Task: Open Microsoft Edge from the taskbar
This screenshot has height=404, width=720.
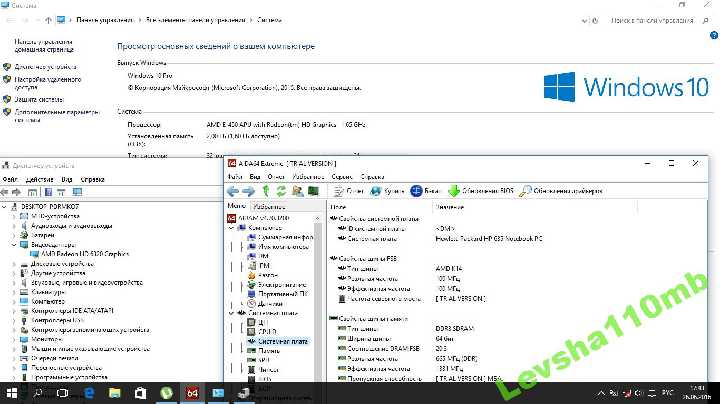Action: click(x=89, y=393)
